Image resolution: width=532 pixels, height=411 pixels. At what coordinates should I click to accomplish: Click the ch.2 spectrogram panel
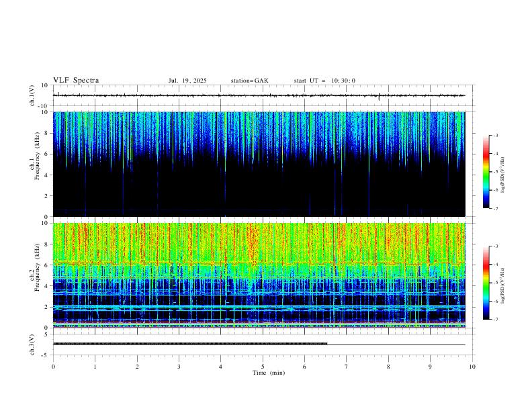click(x=259, y=275)
